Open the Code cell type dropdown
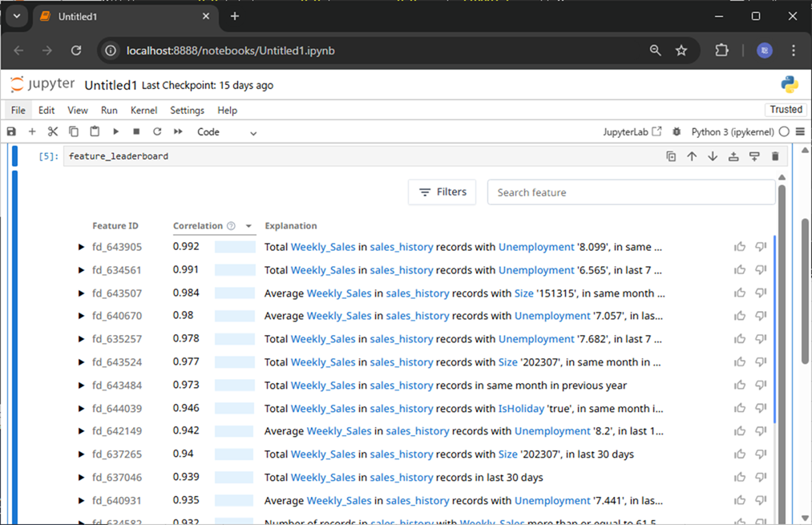 click(227, 132)
